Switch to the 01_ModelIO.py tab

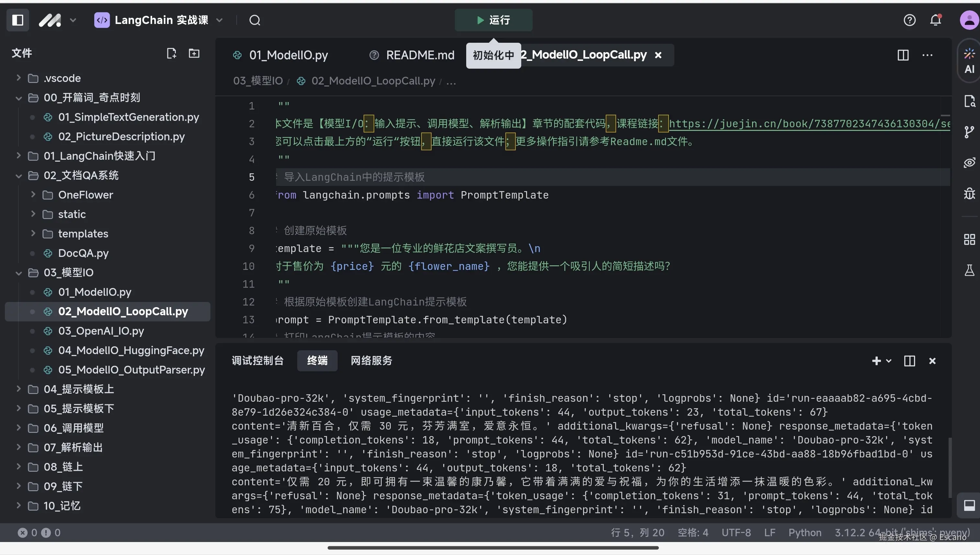(280, 55)
